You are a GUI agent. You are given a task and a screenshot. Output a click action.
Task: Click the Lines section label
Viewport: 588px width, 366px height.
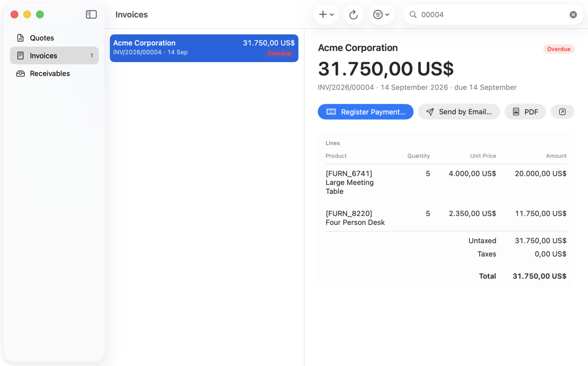[x=333, y=143]
